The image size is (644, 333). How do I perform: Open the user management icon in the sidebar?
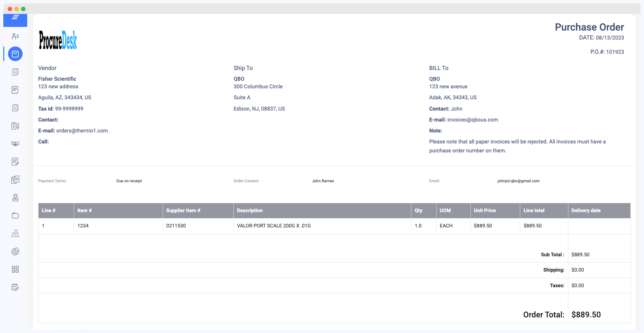point(15,36)
